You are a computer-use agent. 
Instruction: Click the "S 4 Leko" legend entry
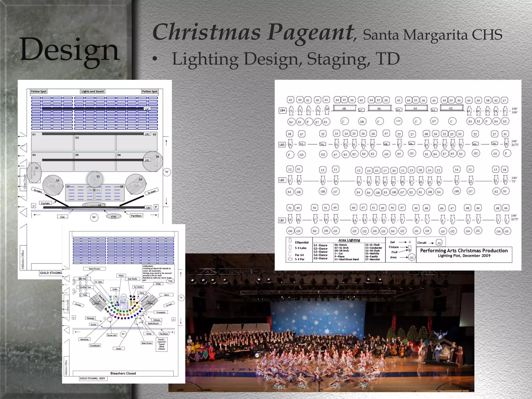301,248
